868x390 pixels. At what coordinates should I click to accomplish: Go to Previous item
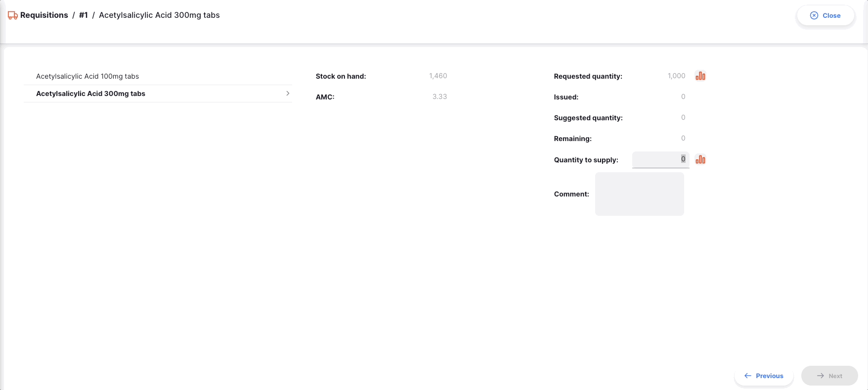point(764,376)
